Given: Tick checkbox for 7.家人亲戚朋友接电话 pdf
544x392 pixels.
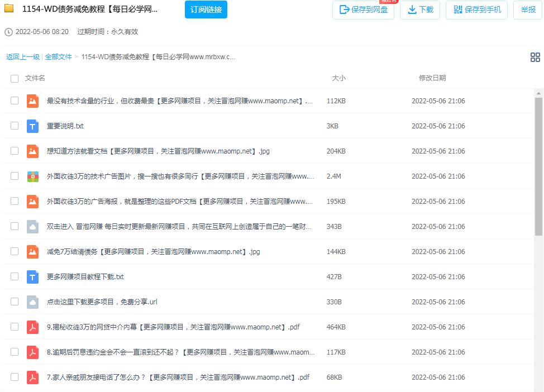Looking at the screenshot, I should (15, 377).
